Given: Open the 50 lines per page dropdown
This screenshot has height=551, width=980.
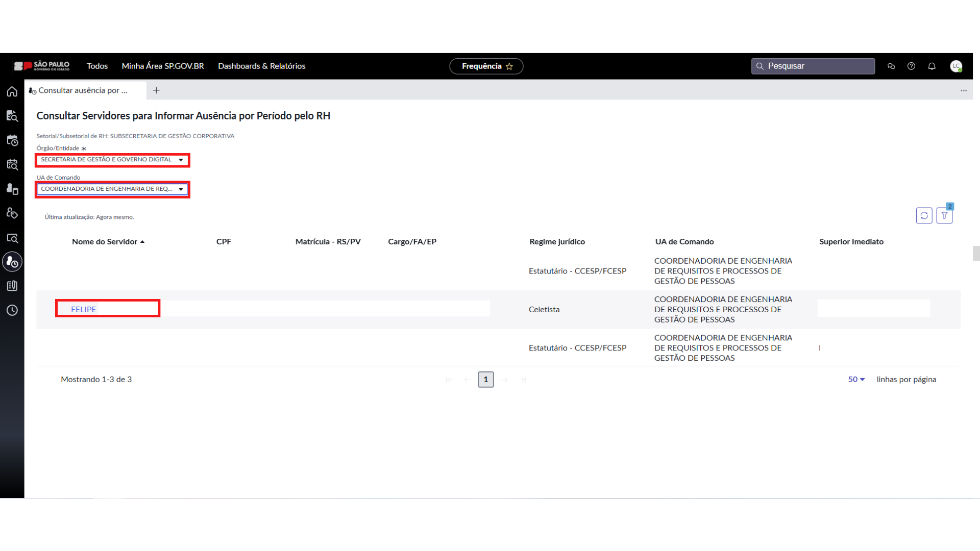Looking at the screenshot, I should pos(856,380).
